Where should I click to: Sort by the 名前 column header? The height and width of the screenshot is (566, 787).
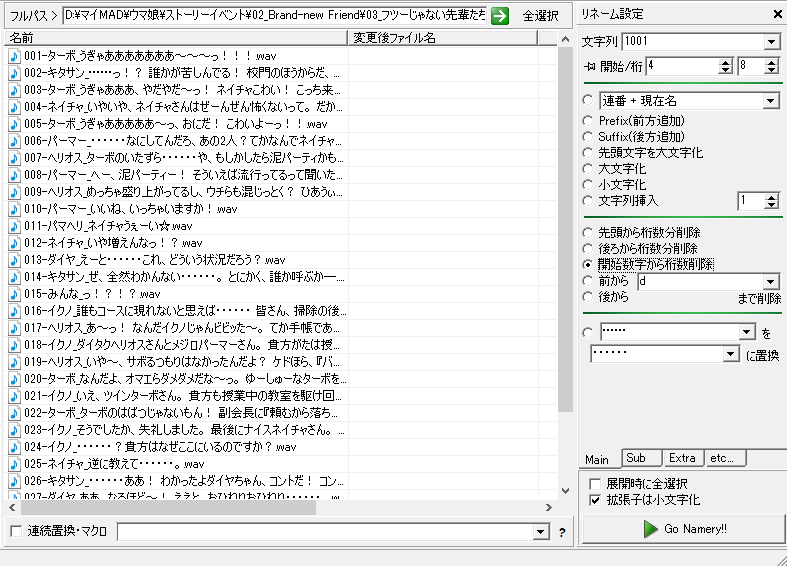click(176, 38)
